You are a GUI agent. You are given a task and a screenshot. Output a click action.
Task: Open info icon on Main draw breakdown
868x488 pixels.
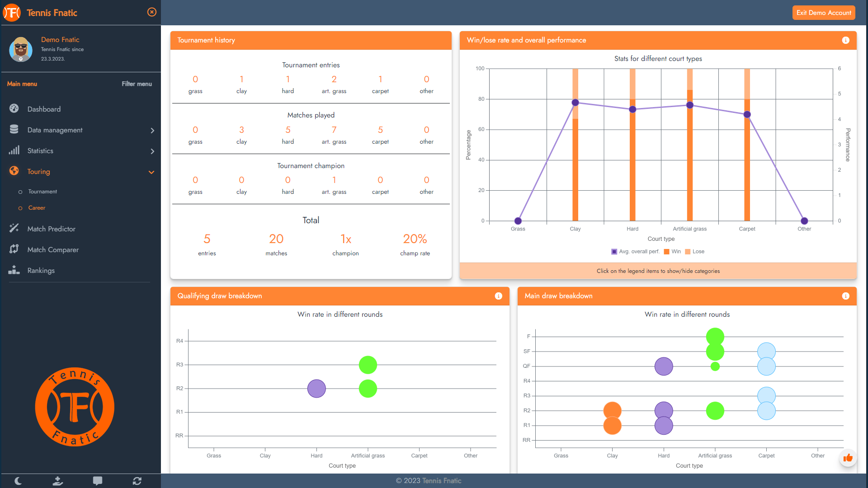(846, 296)
